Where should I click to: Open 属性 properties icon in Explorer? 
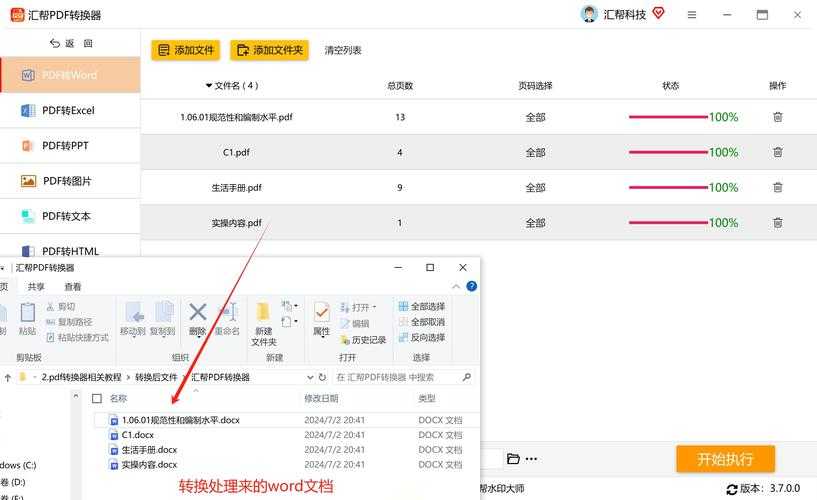[x=321, y=318]
